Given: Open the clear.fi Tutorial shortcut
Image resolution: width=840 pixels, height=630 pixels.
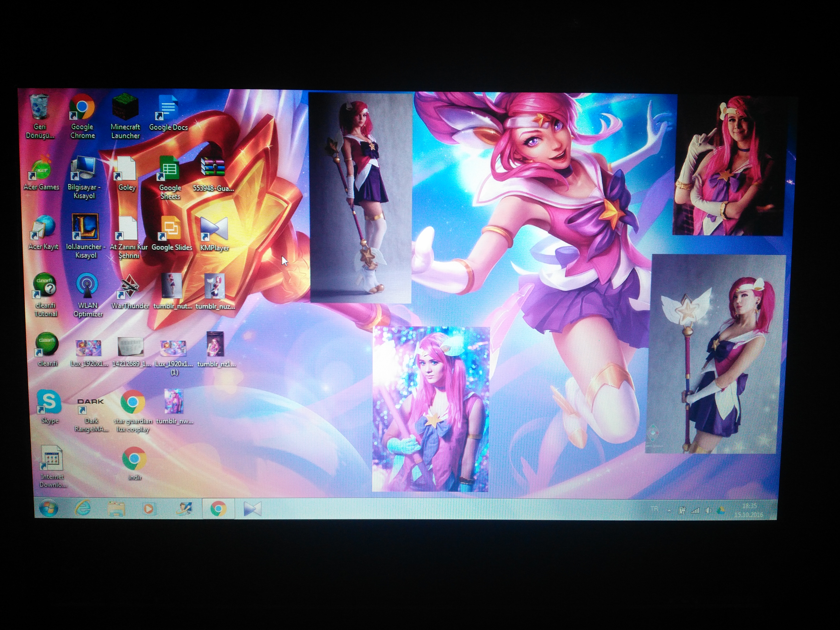Looking at the screenshot, I should click(46, 295).
